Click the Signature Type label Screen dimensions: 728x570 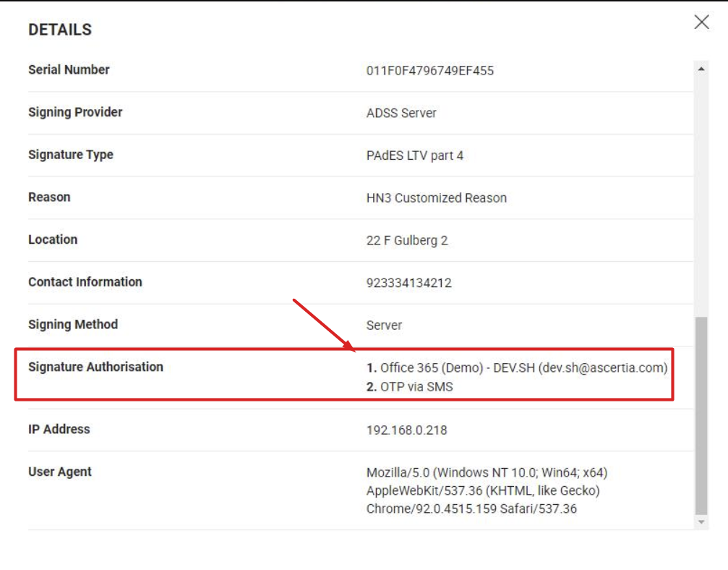point(71,155)
